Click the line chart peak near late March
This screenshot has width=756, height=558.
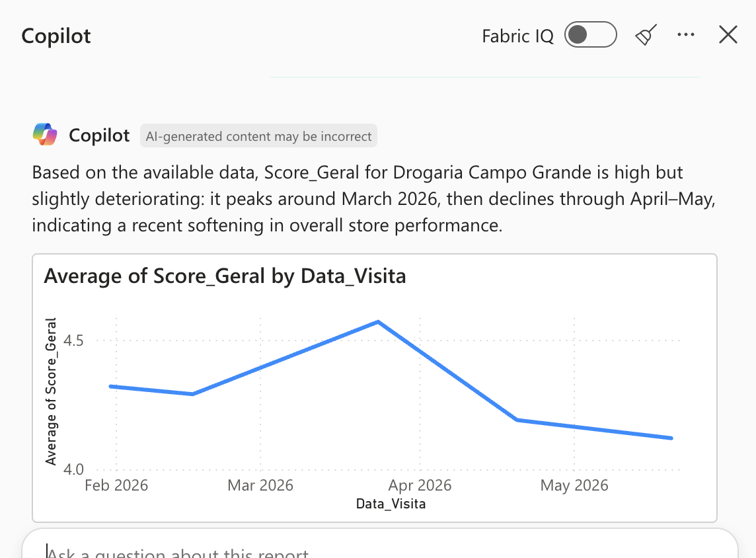tap(379, 321)
